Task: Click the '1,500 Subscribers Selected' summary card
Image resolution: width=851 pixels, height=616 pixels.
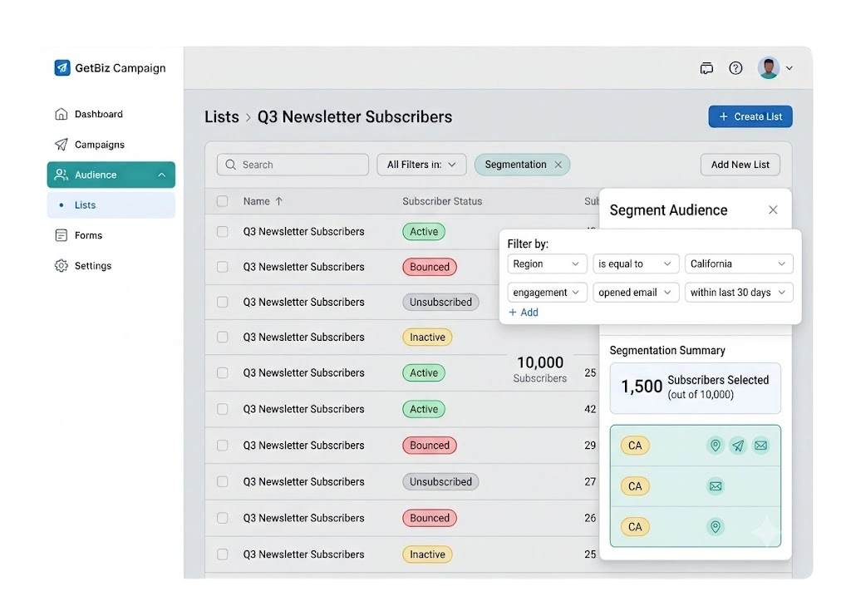Action: [696, 388]
